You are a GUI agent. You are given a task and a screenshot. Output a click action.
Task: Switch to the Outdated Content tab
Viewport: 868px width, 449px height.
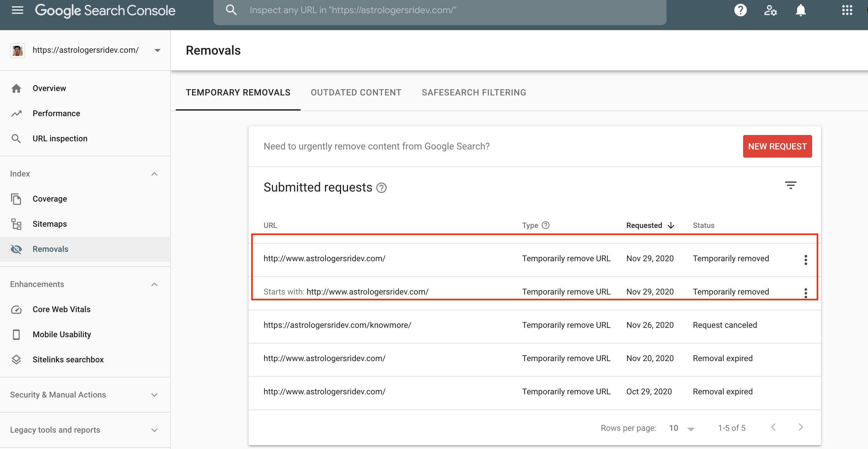pyautogui.click(x=356, y=92)
